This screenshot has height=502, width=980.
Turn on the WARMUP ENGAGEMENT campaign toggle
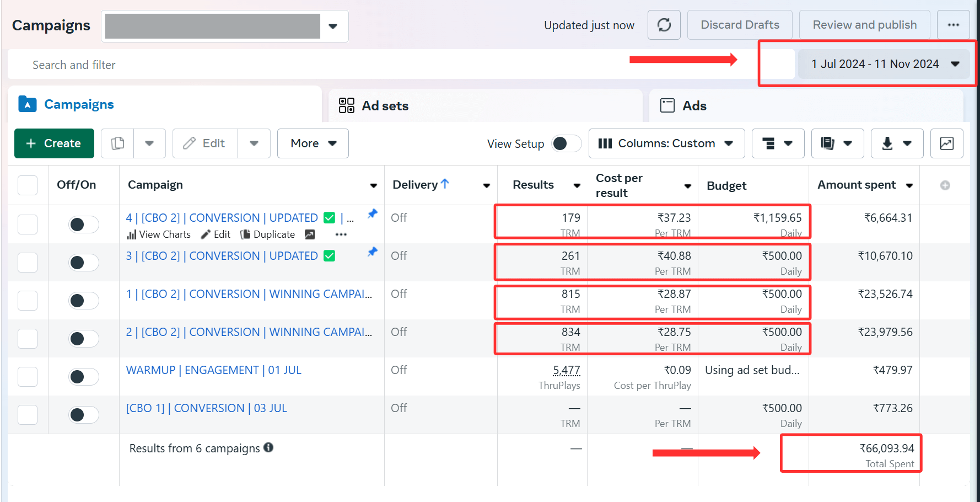tap(83, 377)
